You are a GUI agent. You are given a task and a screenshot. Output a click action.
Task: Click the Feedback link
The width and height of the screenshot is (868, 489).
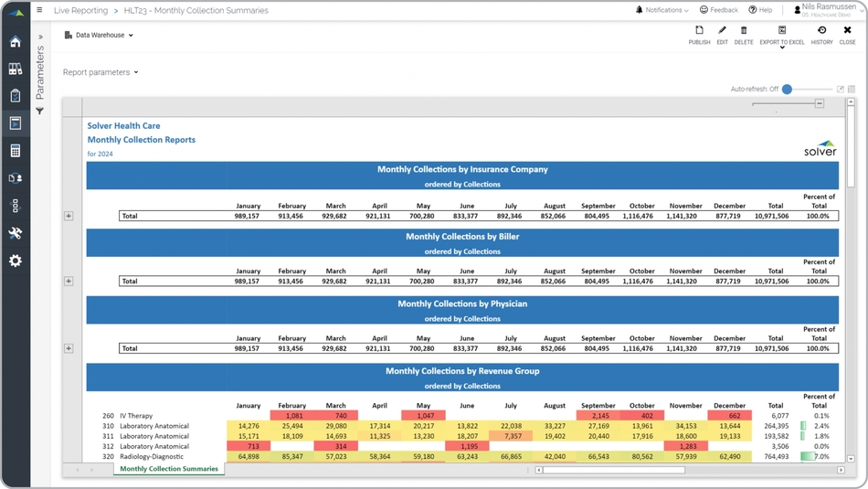pos(719,10)
